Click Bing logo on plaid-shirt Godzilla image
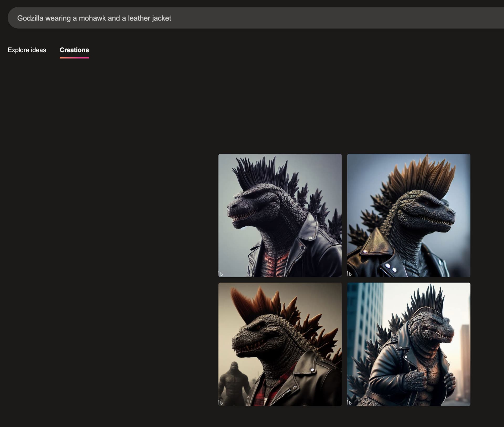 (221, 403)
